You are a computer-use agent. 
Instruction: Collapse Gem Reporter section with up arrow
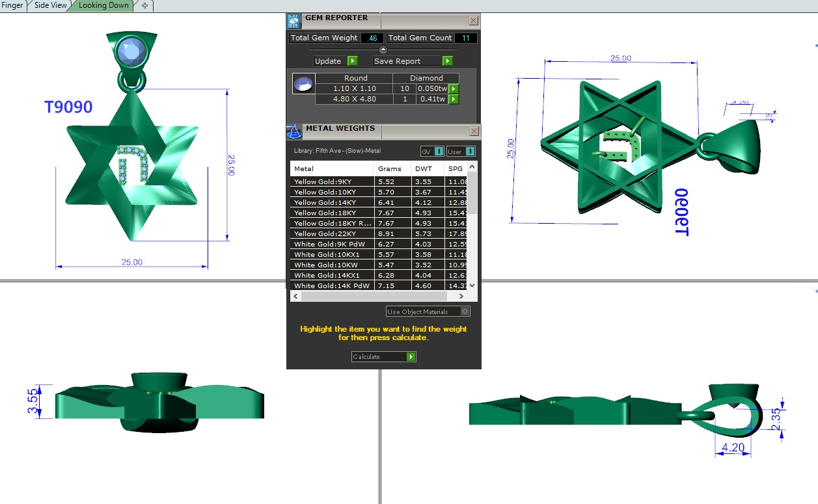tap(383, 49)
